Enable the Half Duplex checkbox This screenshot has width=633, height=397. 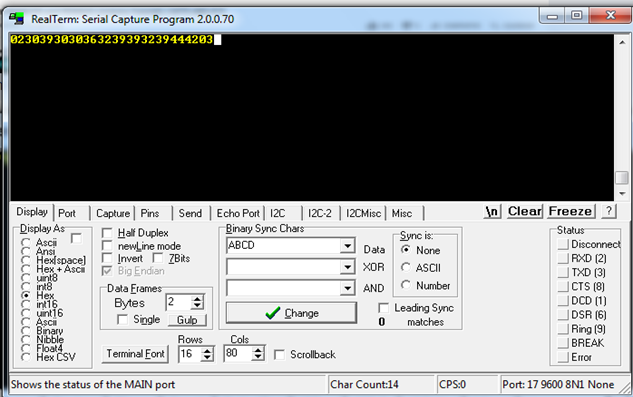(107, 233)
